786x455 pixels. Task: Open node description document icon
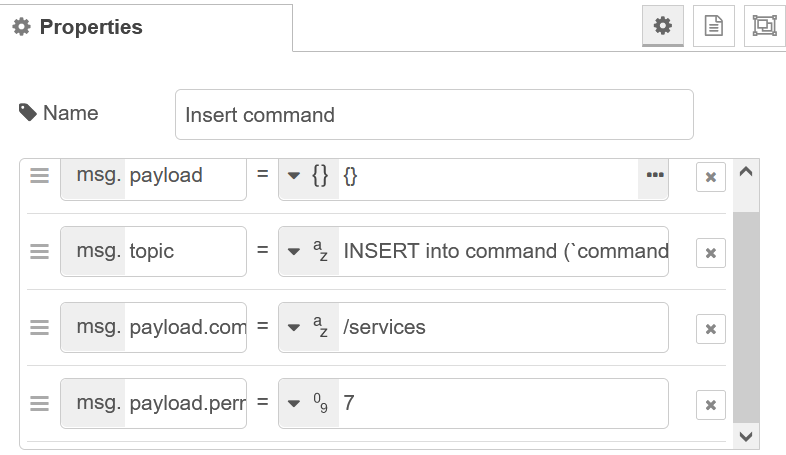pos(714,26)
